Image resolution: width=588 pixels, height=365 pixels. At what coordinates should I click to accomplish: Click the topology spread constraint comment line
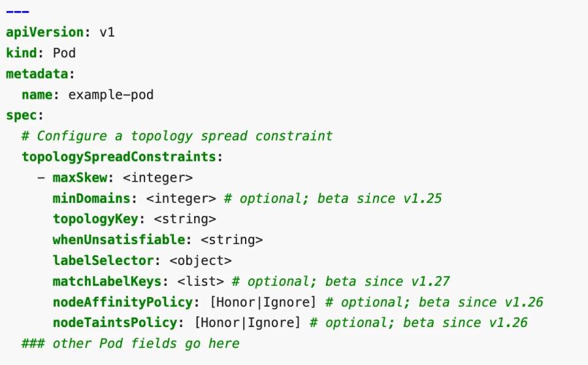(x=177, y=136)
